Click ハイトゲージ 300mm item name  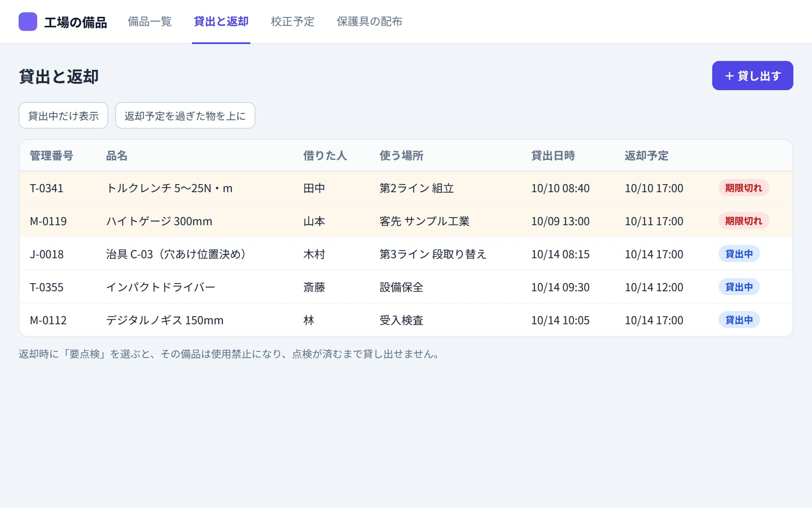click(159, 221)
